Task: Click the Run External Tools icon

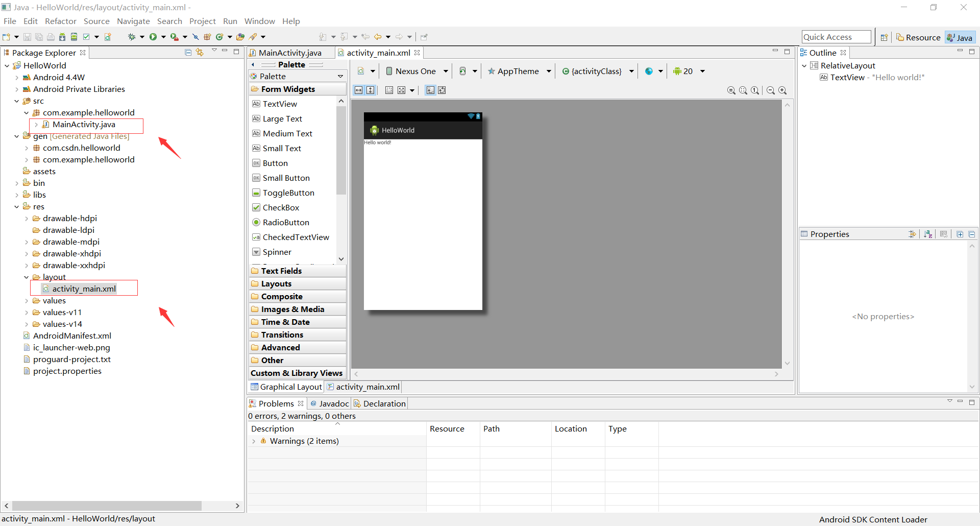Action: click(174, 37)
